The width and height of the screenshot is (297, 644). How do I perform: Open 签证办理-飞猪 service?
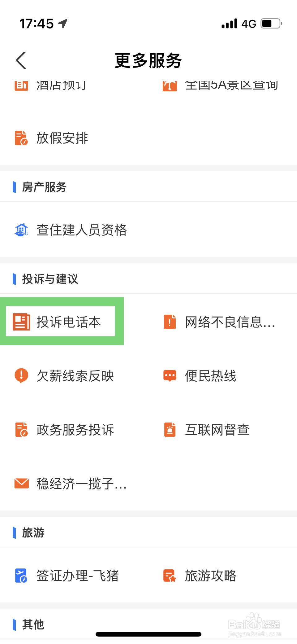[x=77, y=576]
